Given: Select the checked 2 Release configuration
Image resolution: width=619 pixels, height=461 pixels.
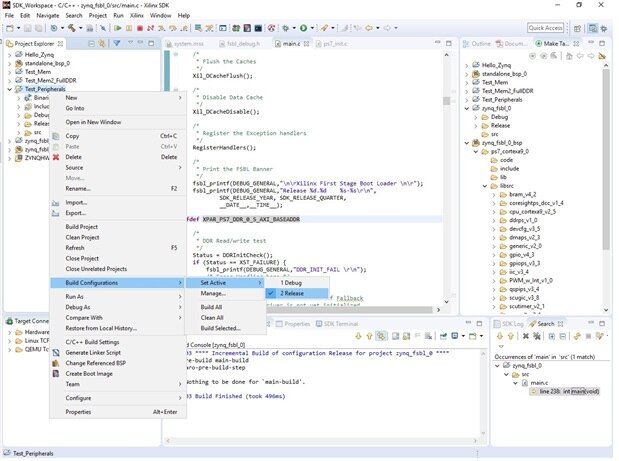Looking at the screenshot, I should coord(291,293).
